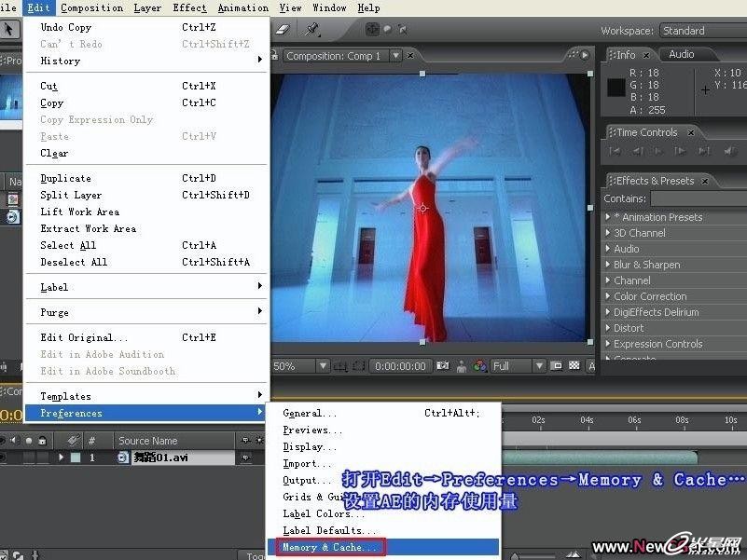Choose Memory & Cache... from the Preferences submenu
747x560 pixels.
[x=329, y=547]
